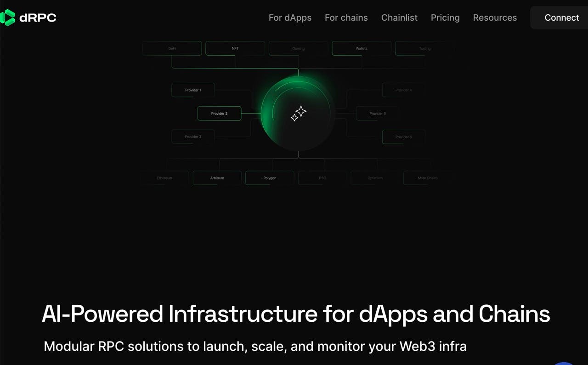This screenshot has width=588, height=365.
Task: Click the Gaming node in the diagram
Action: tap(298, 48)
